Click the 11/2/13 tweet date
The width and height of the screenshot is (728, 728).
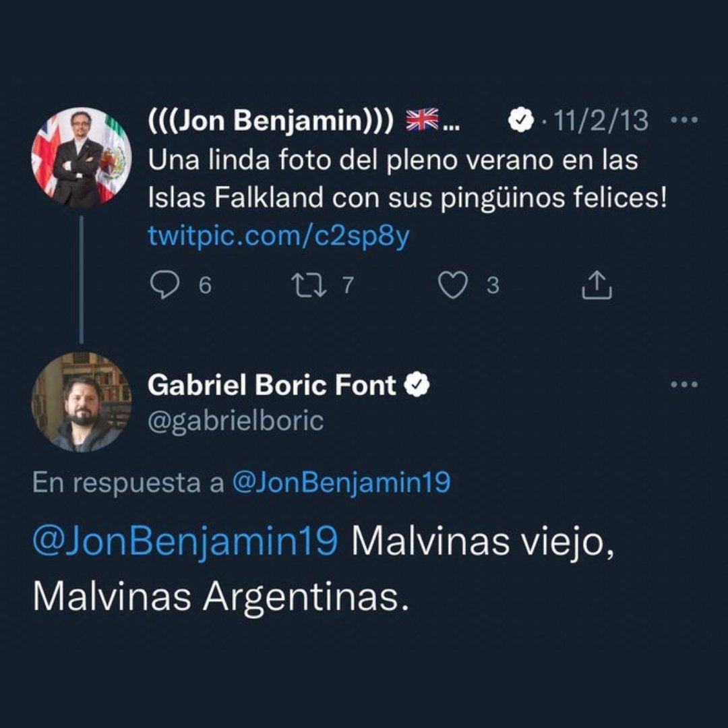tap(599, 121)
